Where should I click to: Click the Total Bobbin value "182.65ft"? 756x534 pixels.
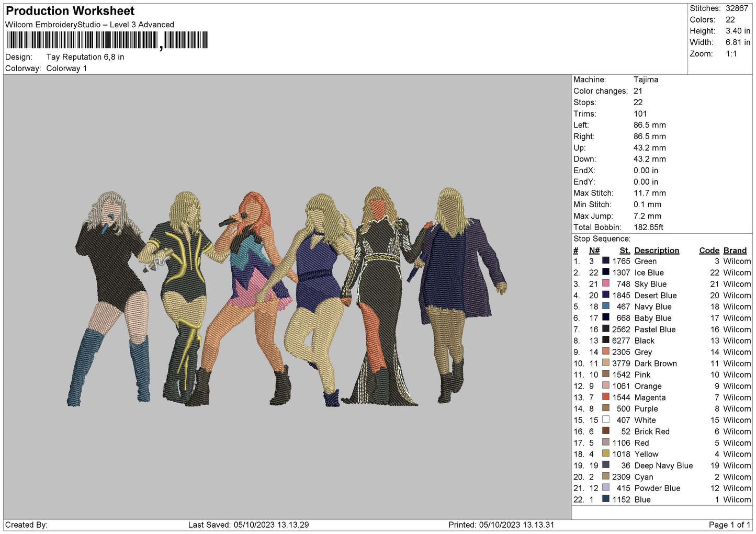coord(648,228)
